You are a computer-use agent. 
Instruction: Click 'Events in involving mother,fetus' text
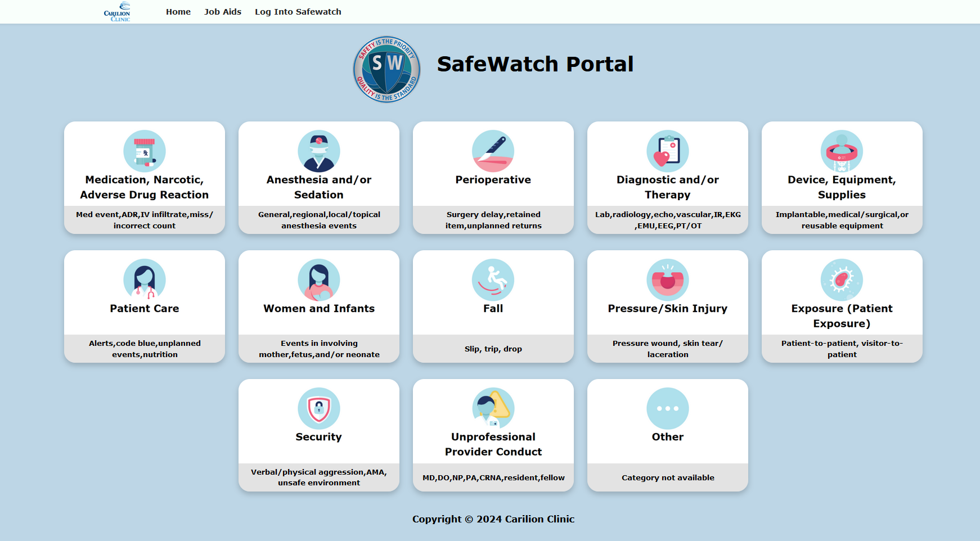click(x=319, y=349)
